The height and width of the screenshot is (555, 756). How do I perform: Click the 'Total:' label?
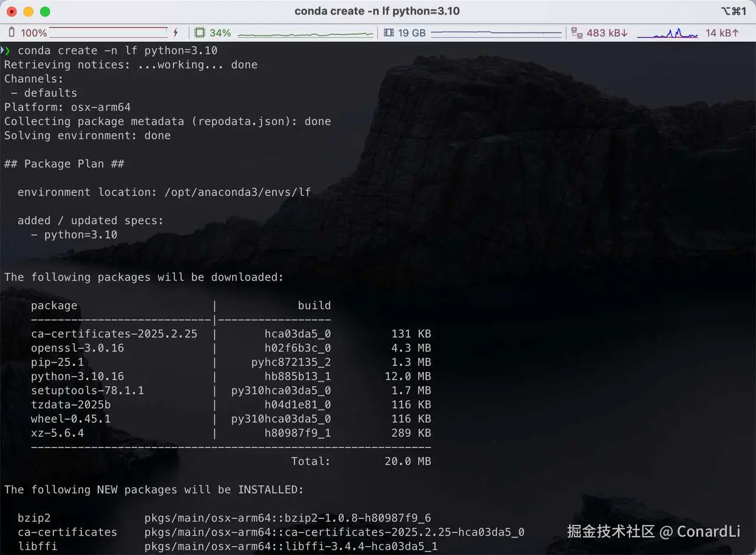[x=311, y=462]
